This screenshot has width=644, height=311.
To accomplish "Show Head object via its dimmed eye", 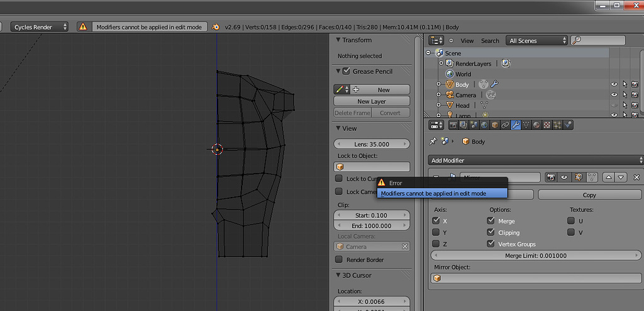I will pyautogui.click(x=614, y=105).
